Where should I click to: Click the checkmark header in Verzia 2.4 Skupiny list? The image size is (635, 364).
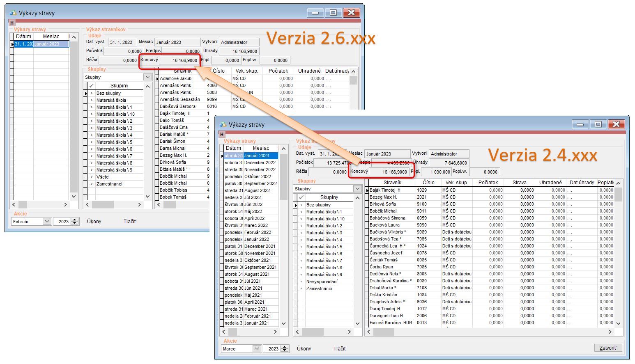301,197
